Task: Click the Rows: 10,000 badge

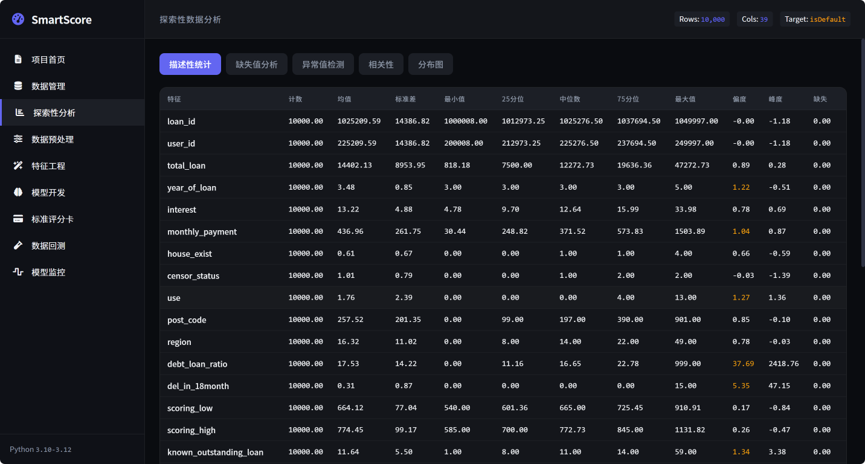Action: coord(702,19)
